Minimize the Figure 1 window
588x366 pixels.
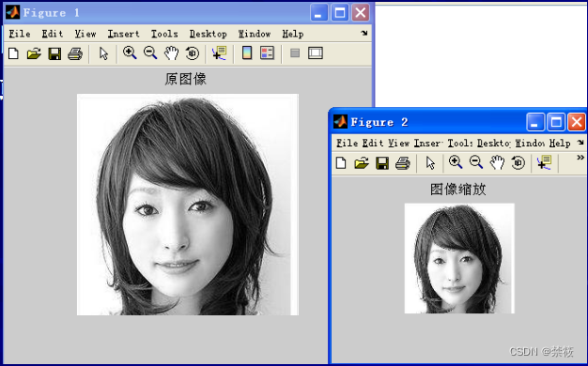(319, 13)
